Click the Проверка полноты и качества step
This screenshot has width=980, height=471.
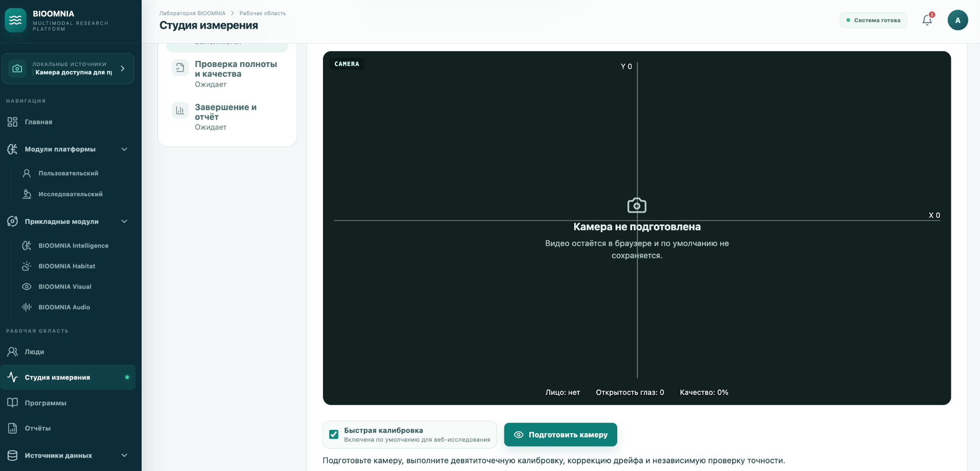(227, 74)
